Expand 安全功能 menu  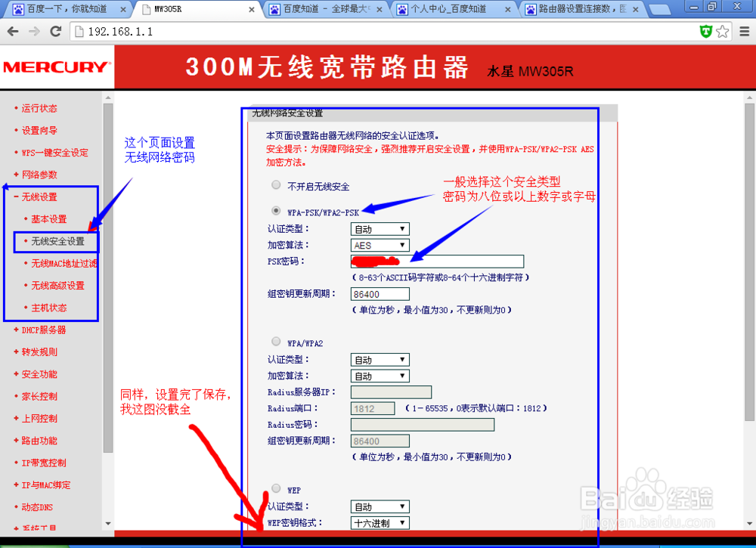point(39,374)
